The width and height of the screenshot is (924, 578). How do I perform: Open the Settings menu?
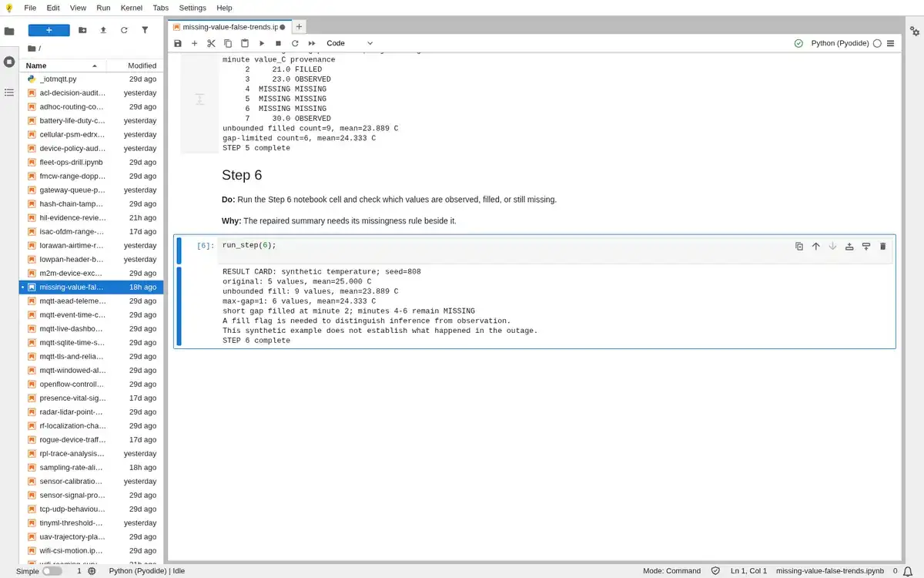coord(192,8)
